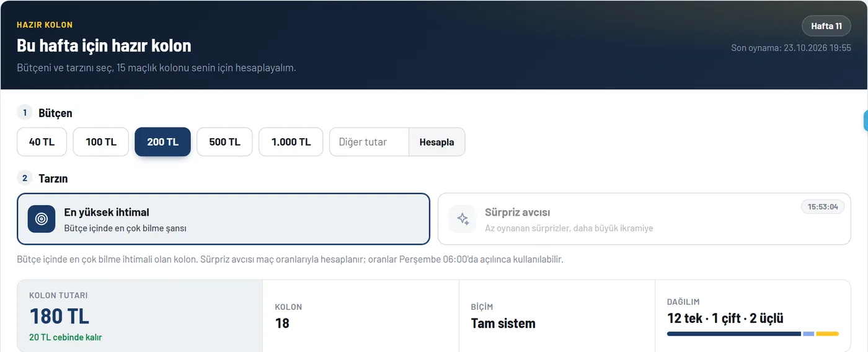Choose the 1.000 TL budget
The image size is (868, 352).
[x=291, y=142]
